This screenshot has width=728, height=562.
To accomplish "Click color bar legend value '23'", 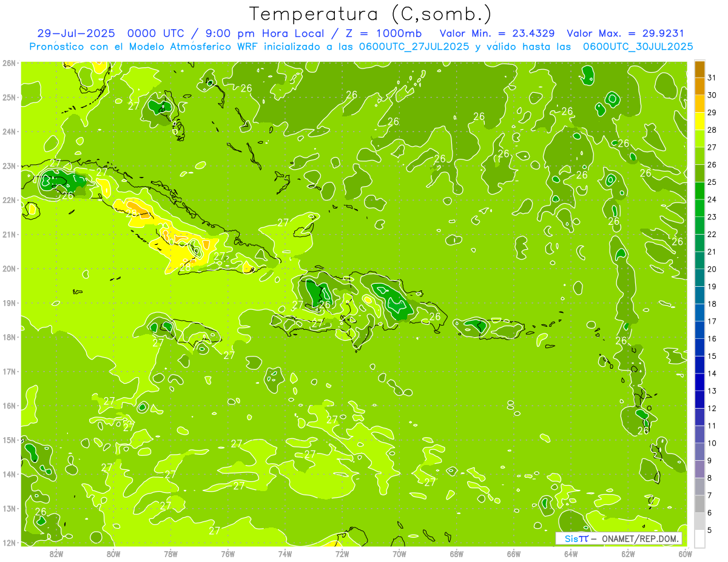I will (712, 217).
